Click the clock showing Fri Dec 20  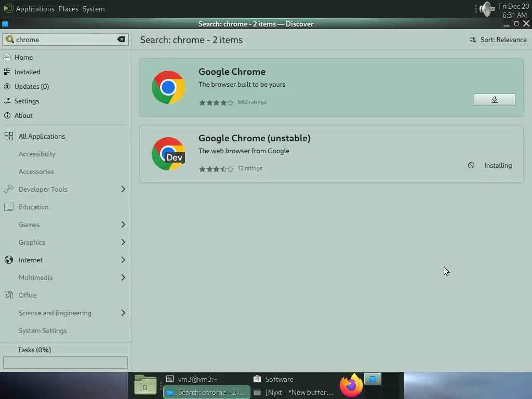(x=513, y=10)
